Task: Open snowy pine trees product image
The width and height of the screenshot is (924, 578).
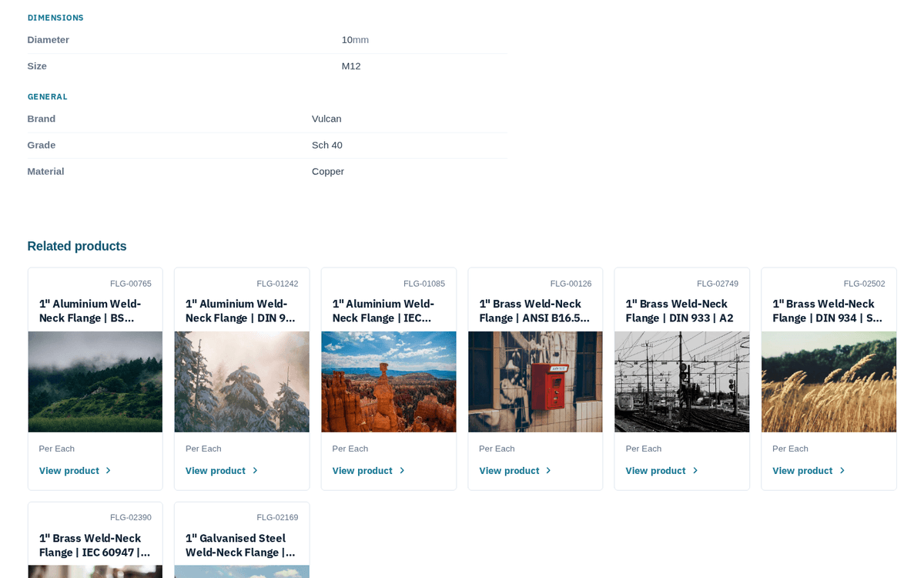Action: tap(242, 381)
